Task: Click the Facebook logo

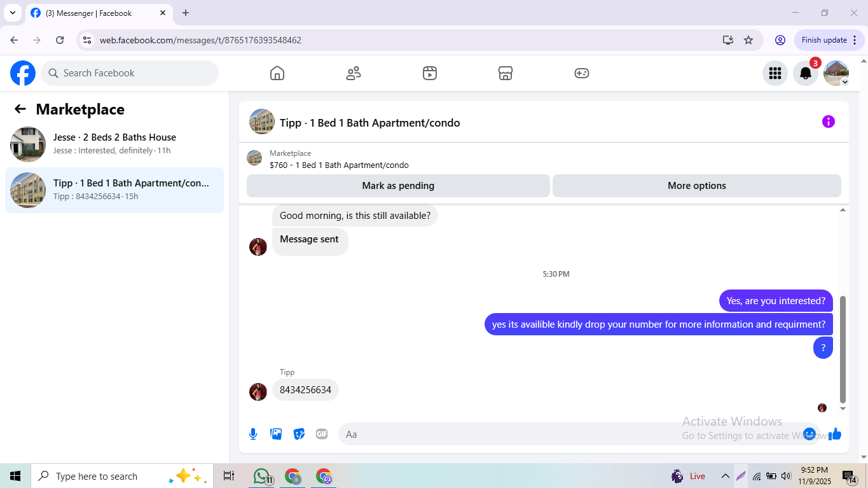Action: pyautogui.click(x=23, y=73)
